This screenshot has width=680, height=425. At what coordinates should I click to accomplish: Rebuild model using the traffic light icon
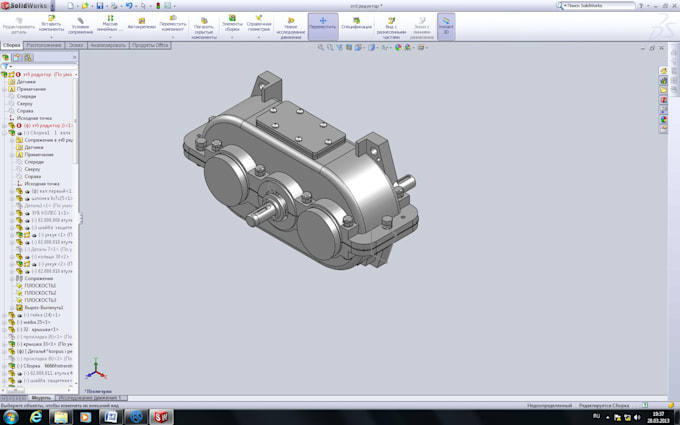(x=158, y=6)
